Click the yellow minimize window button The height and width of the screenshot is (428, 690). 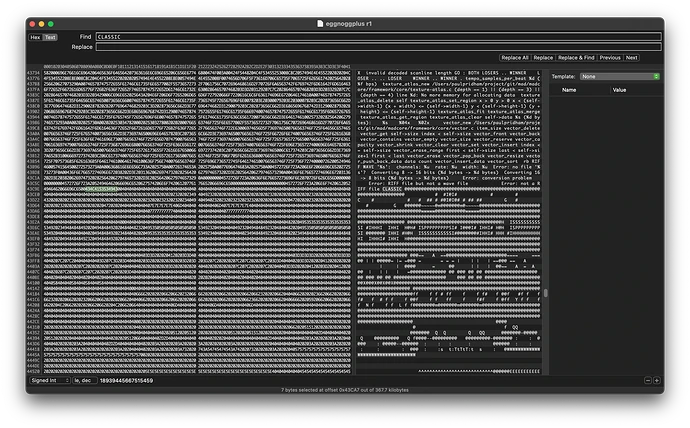41,24
